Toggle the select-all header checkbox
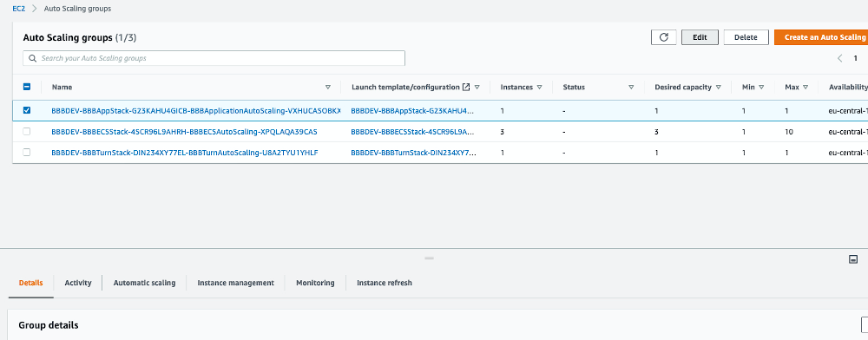 [x=27, y=87]
